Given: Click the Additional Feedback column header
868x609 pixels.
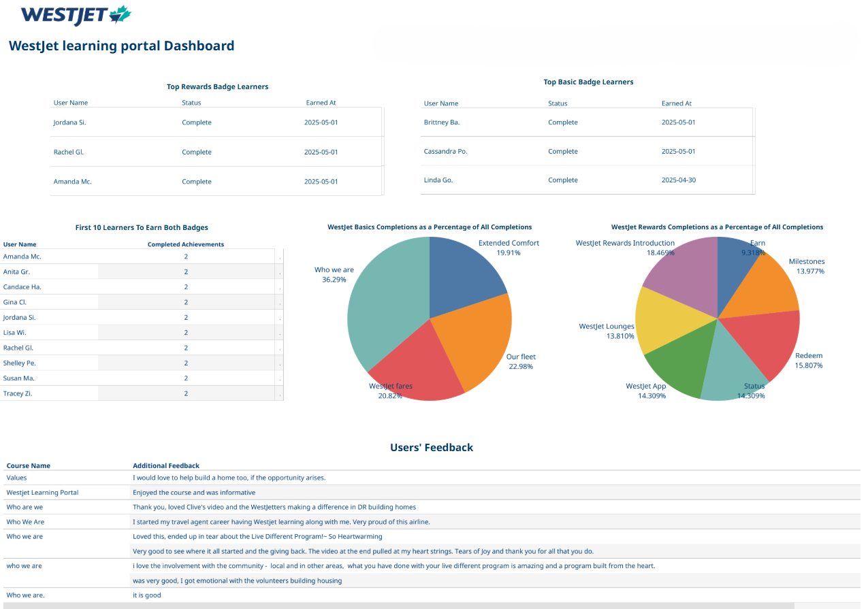Looking at the screenshot, I should [x=166, y=466].
